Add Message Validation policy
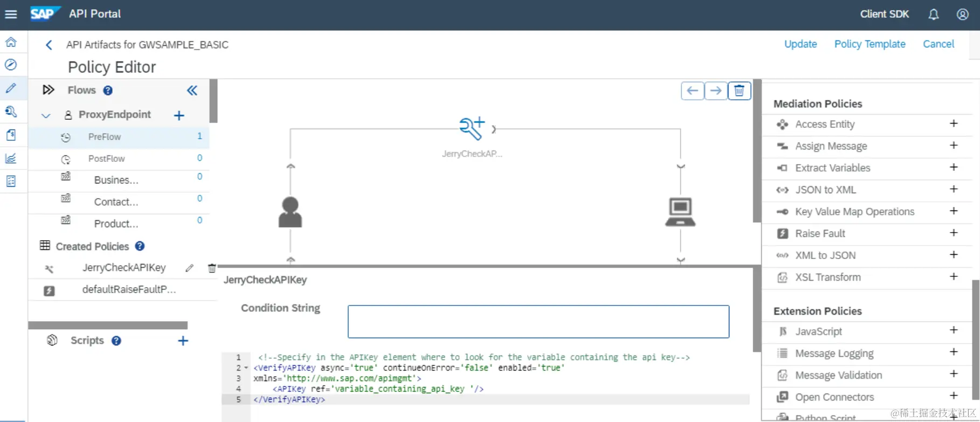Image resolution: width=980 pixels, height=422 pixels. pyautogui.click(x=954, y=374)
